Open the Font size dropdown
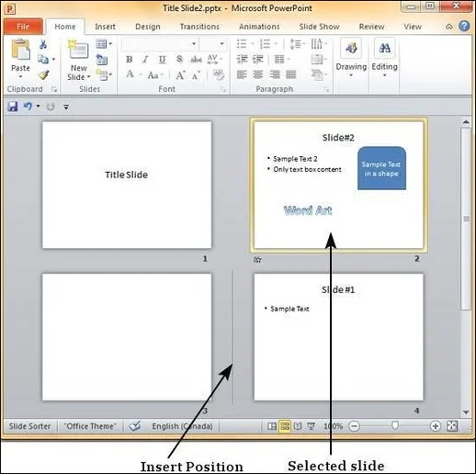476x474 pixels. coord(221,44)
